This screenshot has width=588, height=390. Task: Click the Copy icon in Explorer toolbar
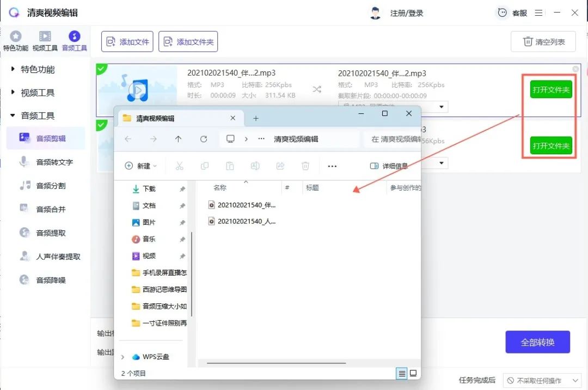(205, 166)
